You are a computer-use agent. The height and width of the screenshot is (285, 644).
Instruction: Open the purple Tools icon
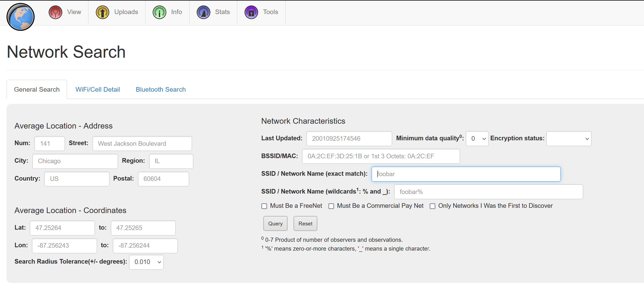point(251,12)
